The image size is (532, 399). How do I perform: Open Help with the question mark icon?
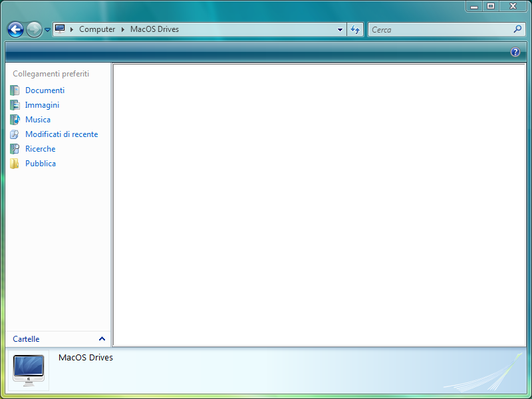[x=515, y=52]
